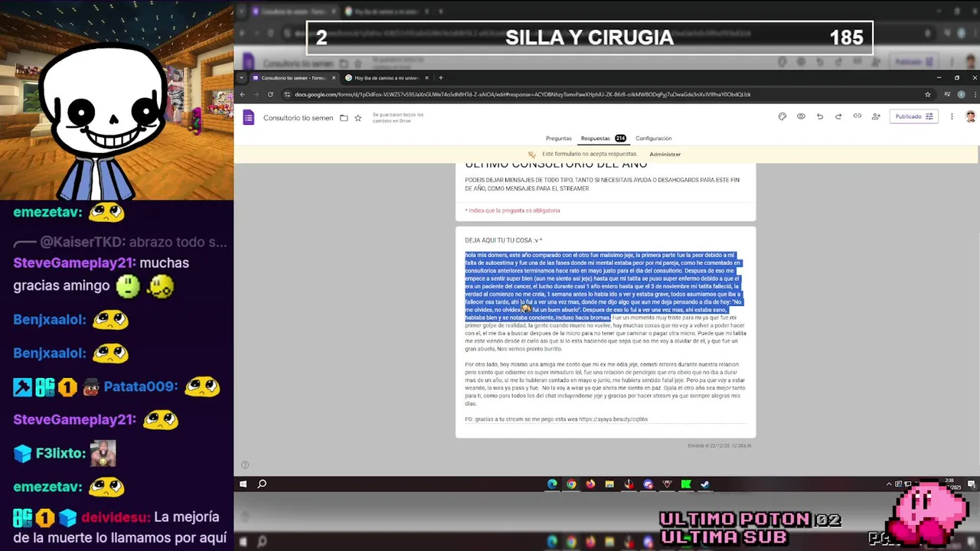This screenshot has width=980, height=551.
Task: Preview the form with the eye icon
Action: tap(801, 116)
